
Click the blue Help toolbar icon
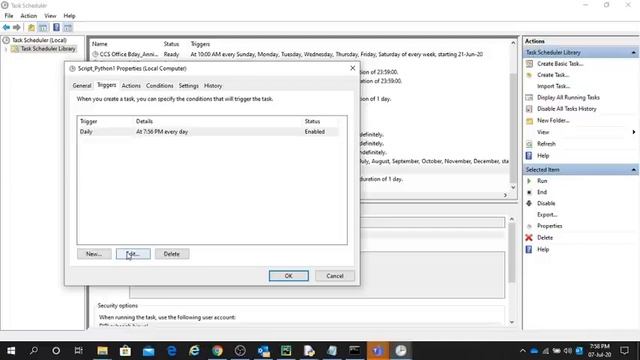56,27
